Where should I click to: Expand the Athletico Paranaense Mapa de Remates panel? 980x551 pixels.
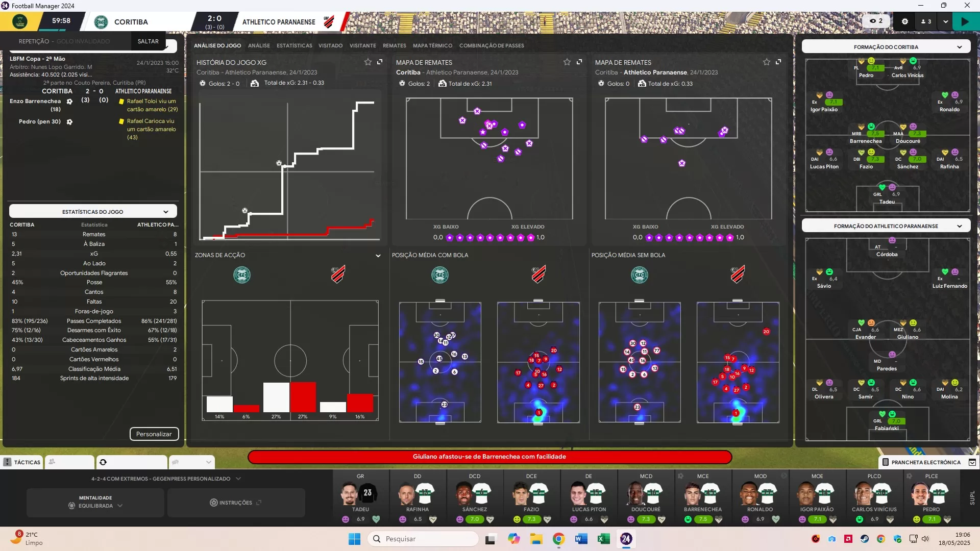point(778,62)
